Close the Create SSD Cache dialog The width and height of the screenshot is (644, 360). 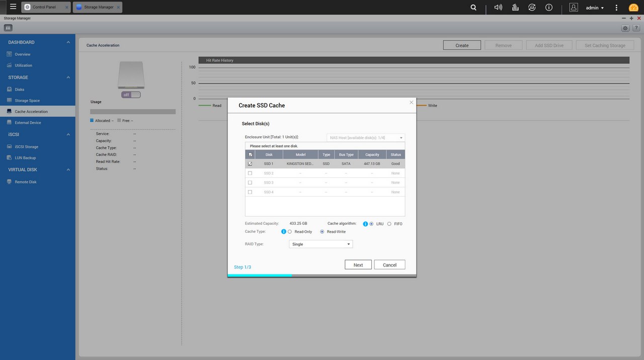411,102
